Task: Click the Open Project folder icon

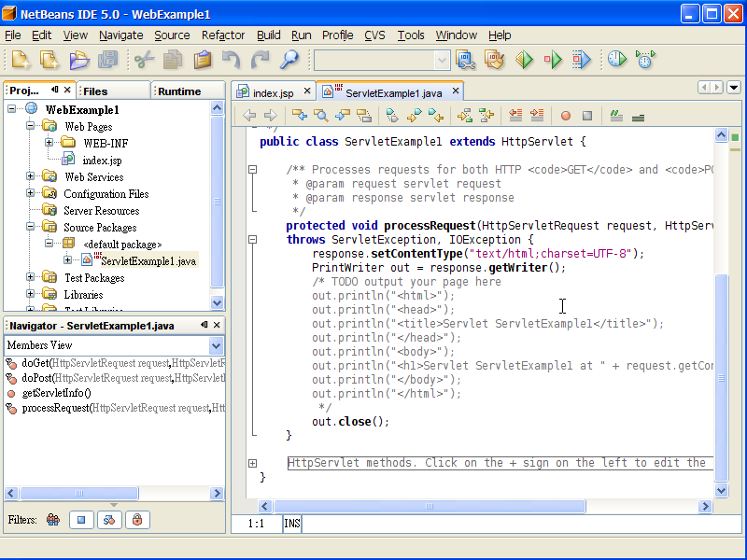Action: click(79, 60)
